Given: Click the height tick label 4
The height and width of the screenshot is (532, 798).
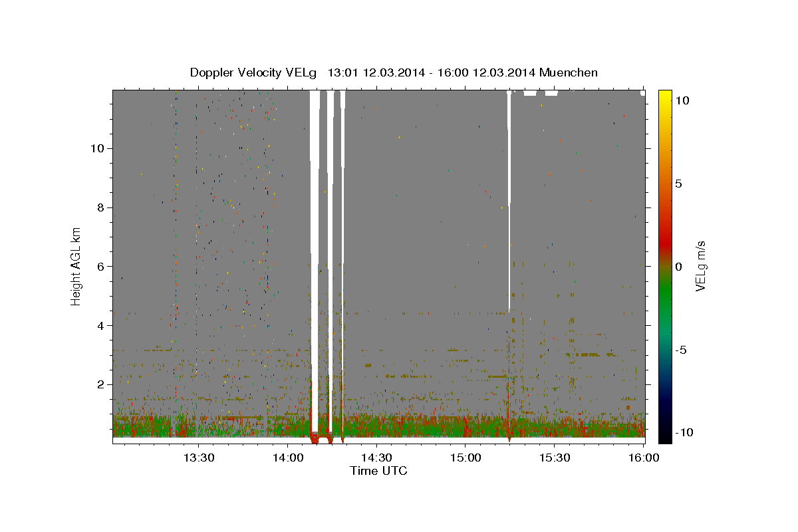Looking at the screenshot, I should pyautogui.click(x=101, y=325).
